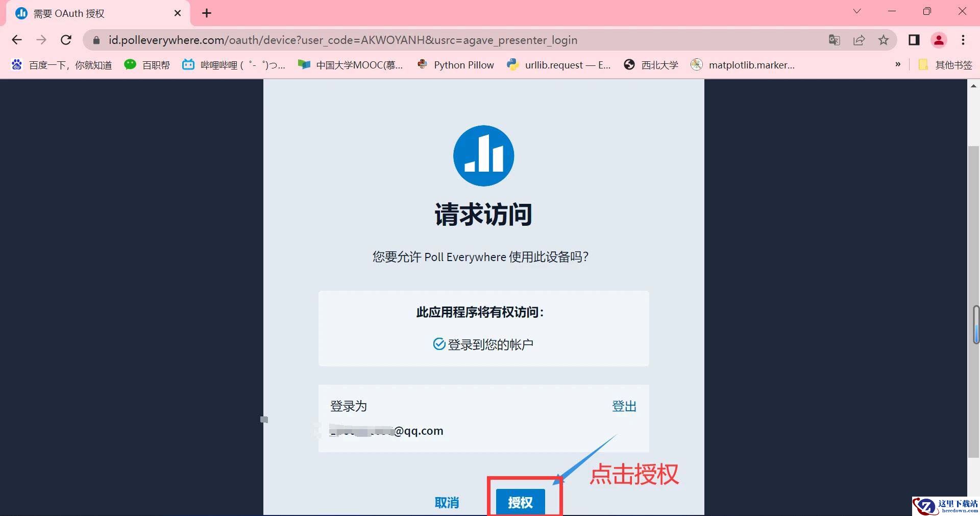Click the 授权 authorize button
980x516 pixels.
[x=520, y=502]
